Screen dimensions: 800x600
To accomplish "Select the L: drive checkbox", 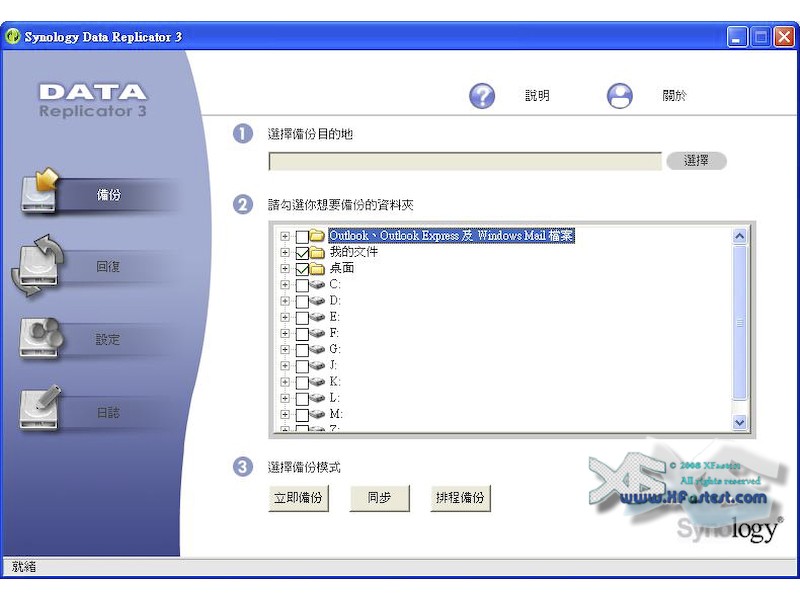I will click(302, 399).
